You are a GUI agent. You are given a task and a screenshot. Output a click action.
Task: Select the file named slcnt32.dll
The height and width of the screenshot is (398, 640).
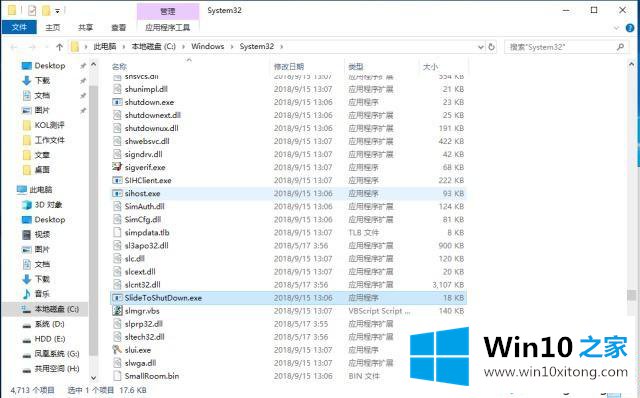pyautogui.click(x=142, y=285)
